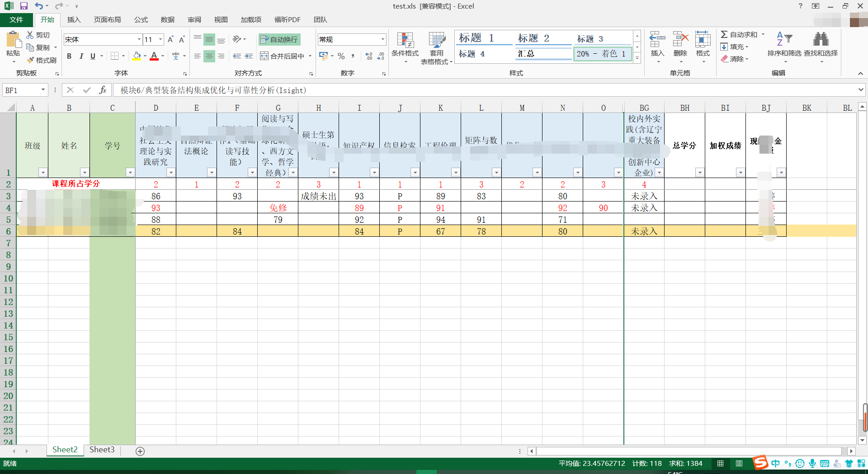Click the percent style icon
This screenshot has height=474, width=868.
click(x=341, y=56)
